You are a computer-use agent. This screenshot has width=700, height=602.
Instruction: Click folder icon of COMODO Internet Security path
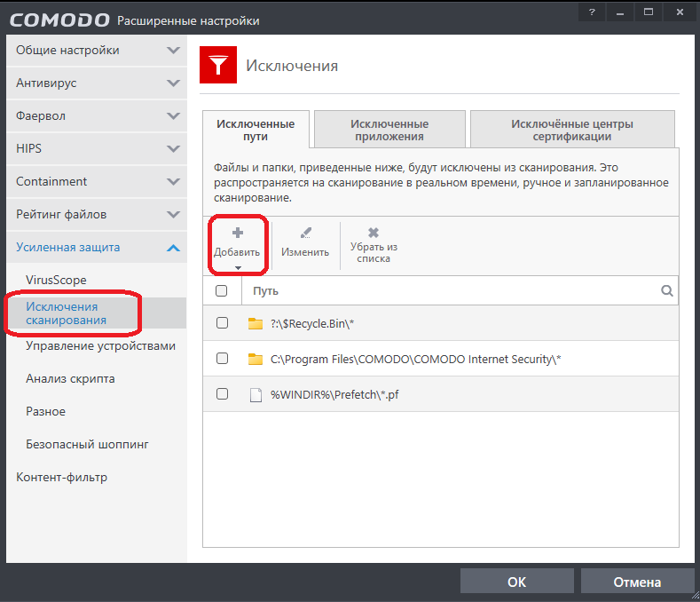click(256, 359)
